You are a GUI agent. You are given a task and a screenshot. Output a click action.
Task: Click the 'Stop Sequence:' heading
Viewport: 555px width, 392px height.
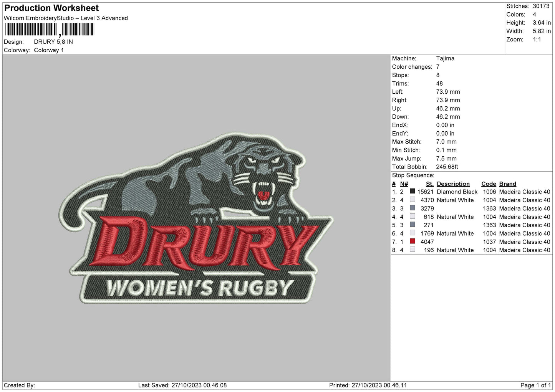coord(413,175)
